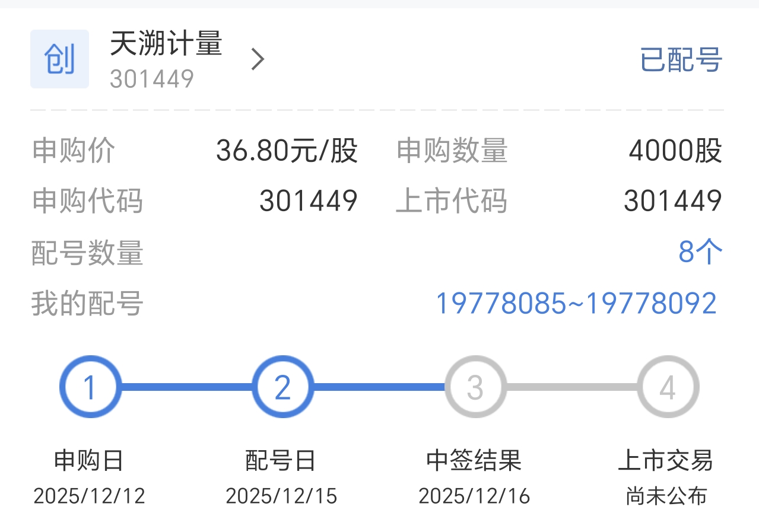Select date 2025/12/12
Viewport: 759px width, 532px height.
click(x=89, y=496)
